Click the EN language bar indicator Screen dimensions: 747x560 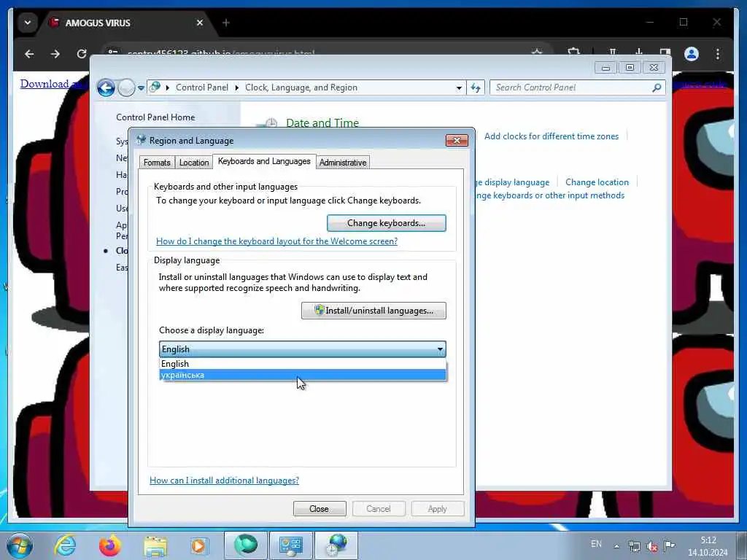pos(596,544)
